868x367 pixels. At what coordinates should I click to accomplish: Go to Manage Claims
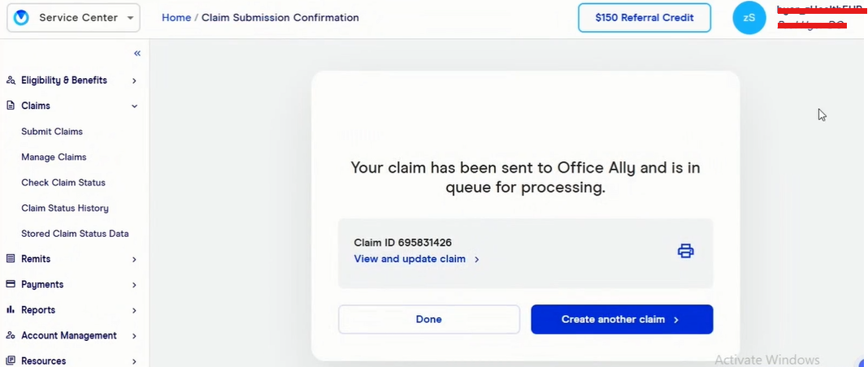[54, 157]
